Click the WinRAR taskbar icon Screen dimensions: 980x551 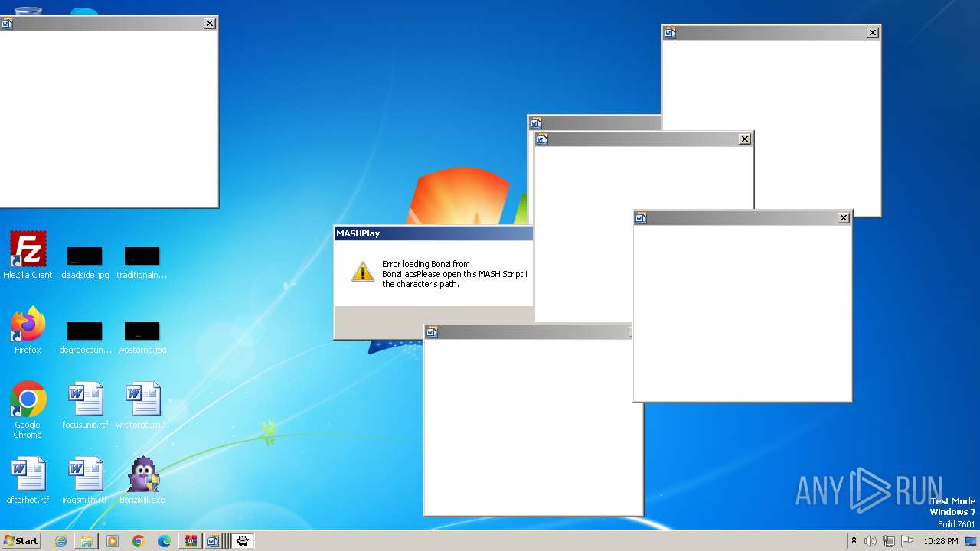190,541
